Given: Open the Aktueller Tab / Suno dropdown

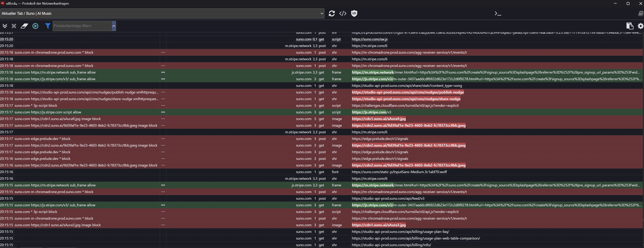Looking at the screenshot, I should tap(162, 13).
